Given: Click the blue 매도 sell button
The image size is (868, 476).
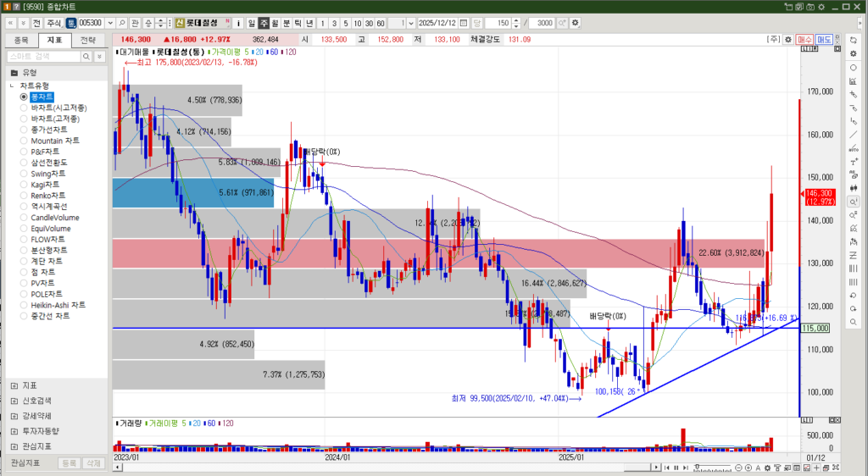Looking at the screenshot, I should coord(823,39).
